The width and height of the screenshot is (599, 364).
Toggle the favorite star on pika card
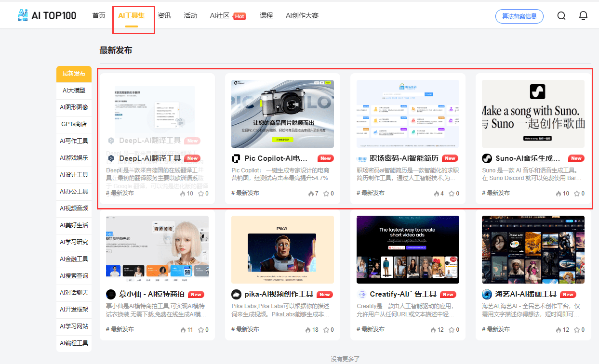pos(326,329)
